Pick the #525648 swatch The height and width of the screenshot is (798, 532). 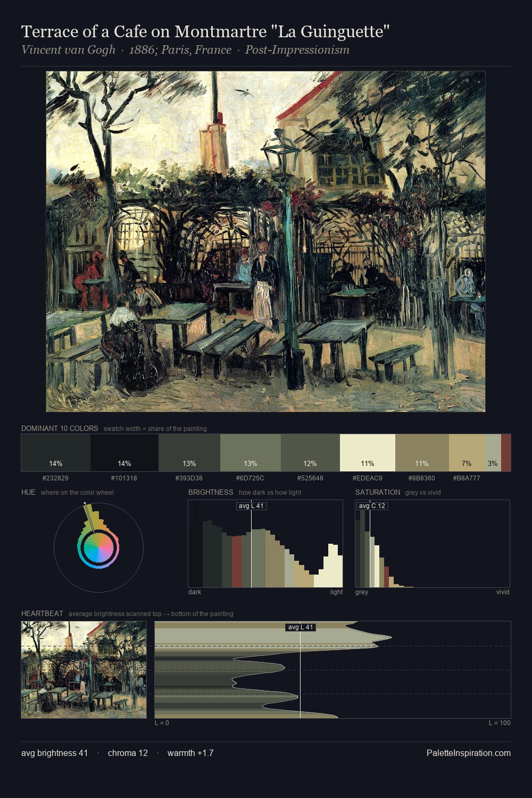coord(310,453)
